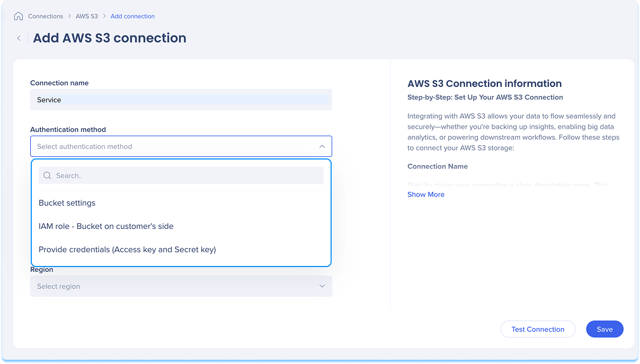Click the magnifier icon in dropdown search
The height and width of the screenshot is (364, 640).
tap(47, 175)
